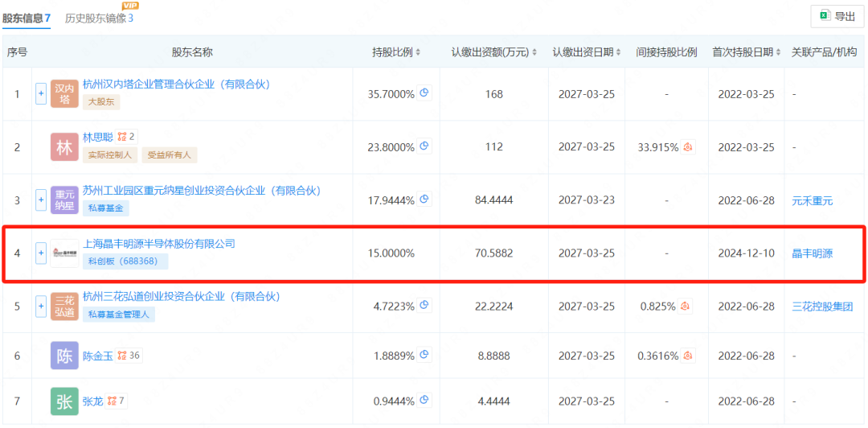
Task: Click 三花弘道 logo avatar
Action: coord(64,306)
